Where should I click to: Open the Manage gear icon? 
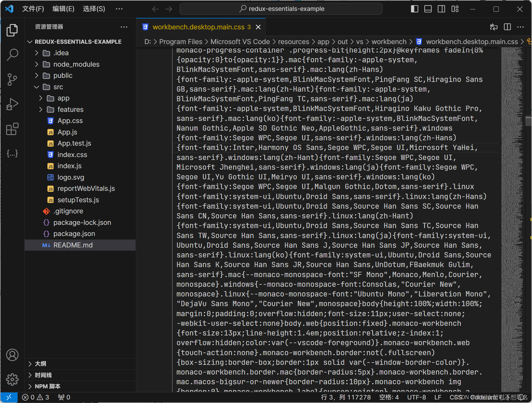[12, 380]
